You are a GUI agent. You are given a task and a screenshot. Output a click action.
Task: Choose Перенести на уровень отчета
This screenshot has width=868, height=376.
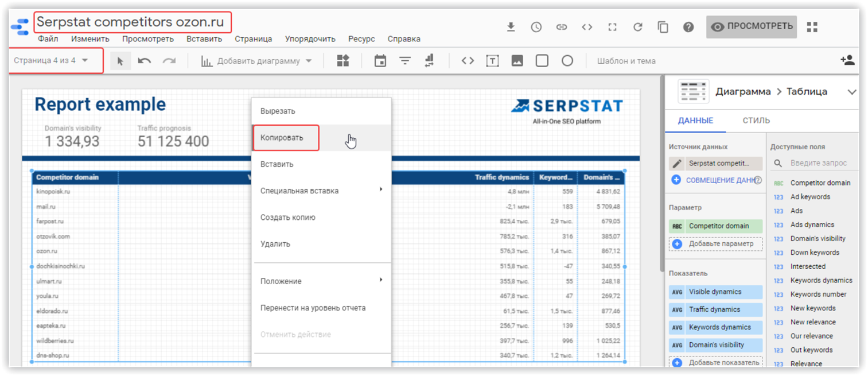pyautogui.click(x=321, y=308)
